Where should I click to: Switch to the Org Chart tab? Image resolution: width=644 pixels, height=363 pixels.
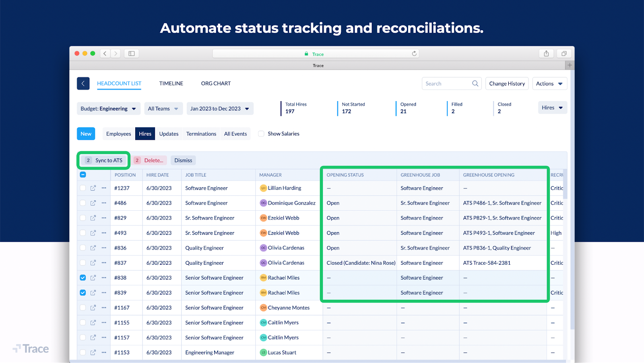pos(216,83)
